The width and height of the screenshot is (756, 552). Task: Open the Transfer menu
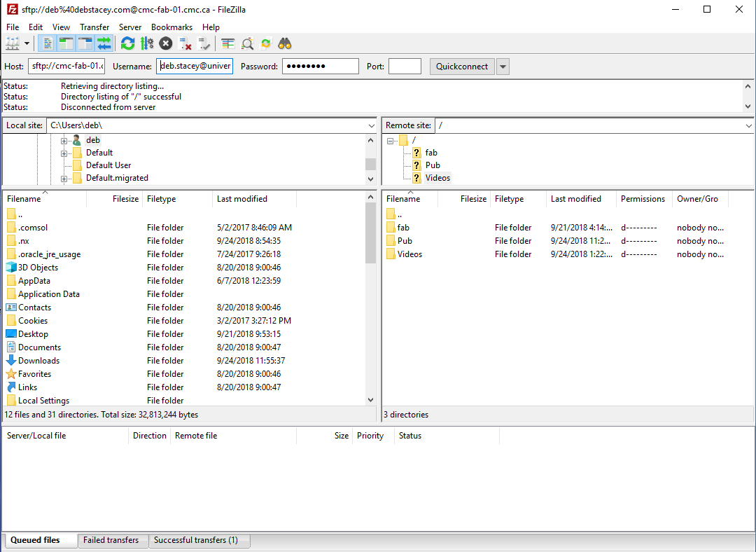(94, 27)
